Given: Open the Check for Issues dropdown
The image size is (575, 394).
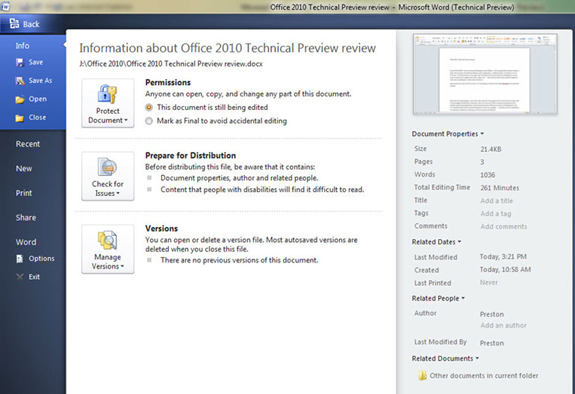Looking at the screenshot, I should [x=108, y=176].
